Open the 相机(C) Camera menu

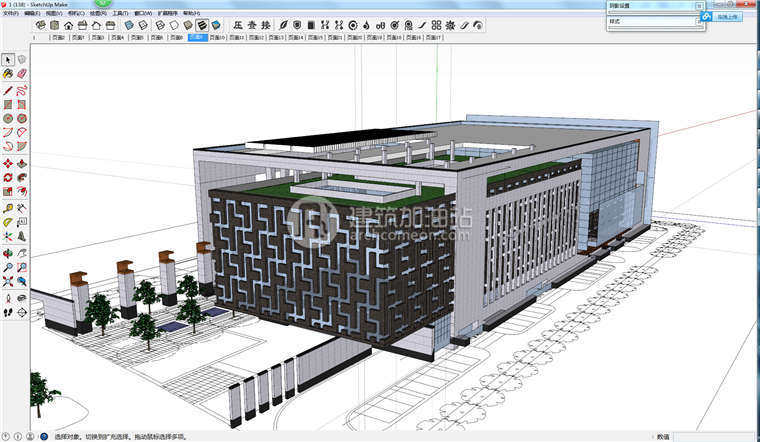click(x=76, y=14)
